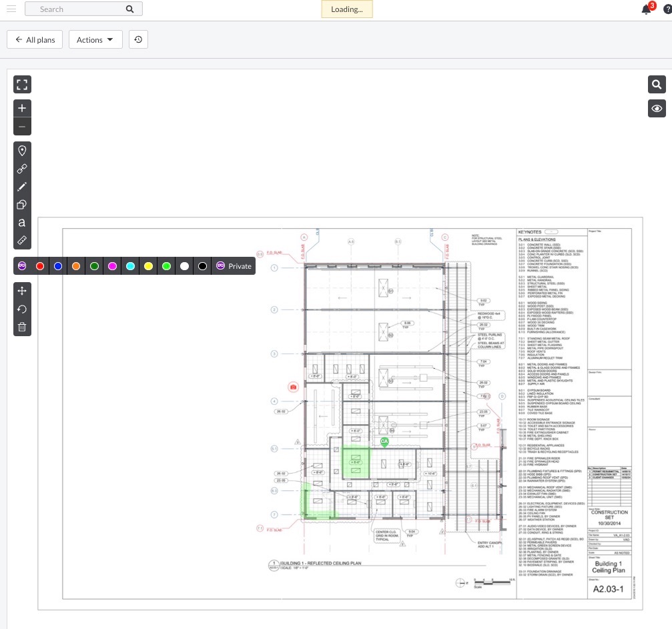This screenshot has width=672, height=629.
Task: Click the A2.03-1 sheet number
Action: point(608,589)
